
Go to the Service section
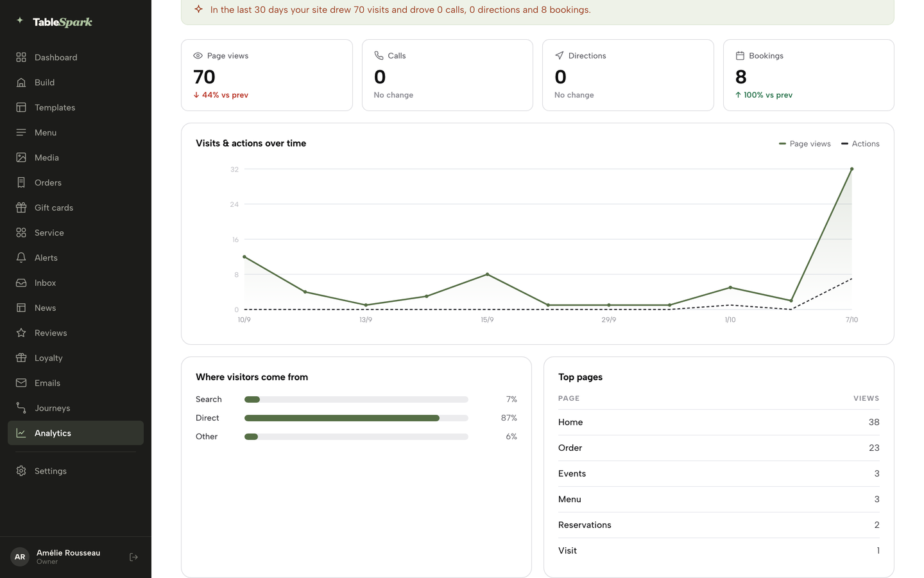(x=76, y=232)
